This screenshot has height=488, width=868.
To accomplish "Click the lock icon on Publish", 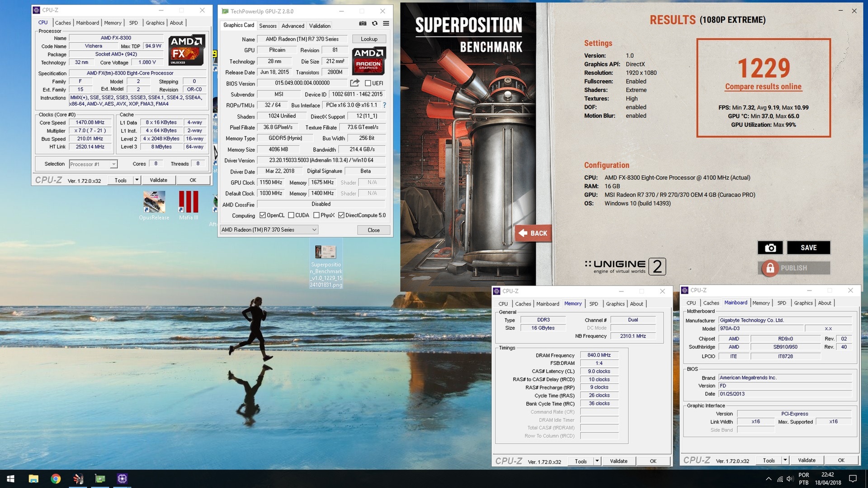I will tap(769, 268).
